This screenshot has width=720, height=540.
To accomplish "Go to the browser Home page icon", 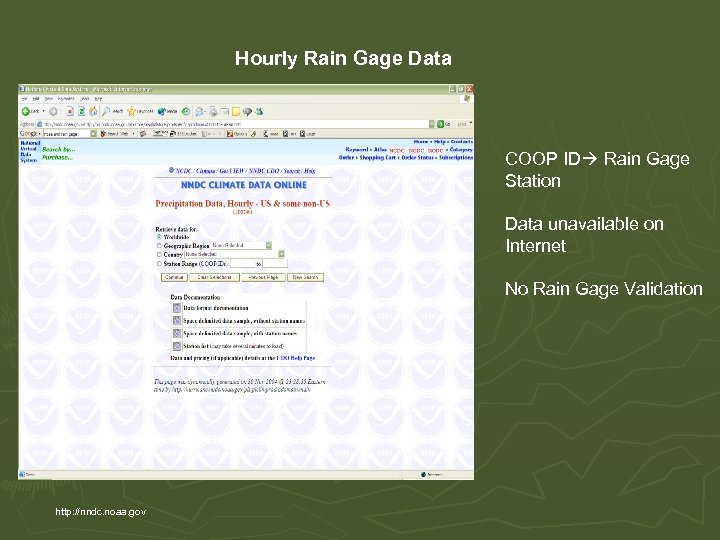I will point(93,111).
